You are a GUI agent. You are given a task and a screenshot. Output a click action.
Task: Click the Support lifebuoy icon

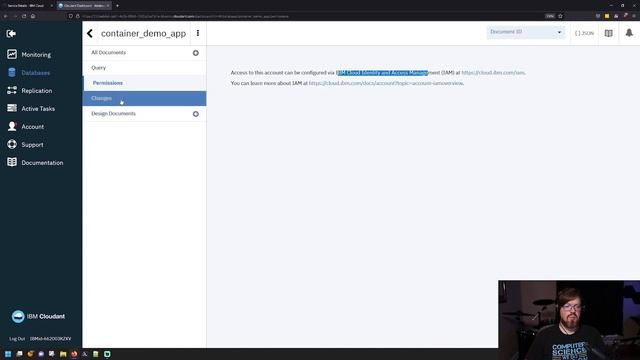12,144
